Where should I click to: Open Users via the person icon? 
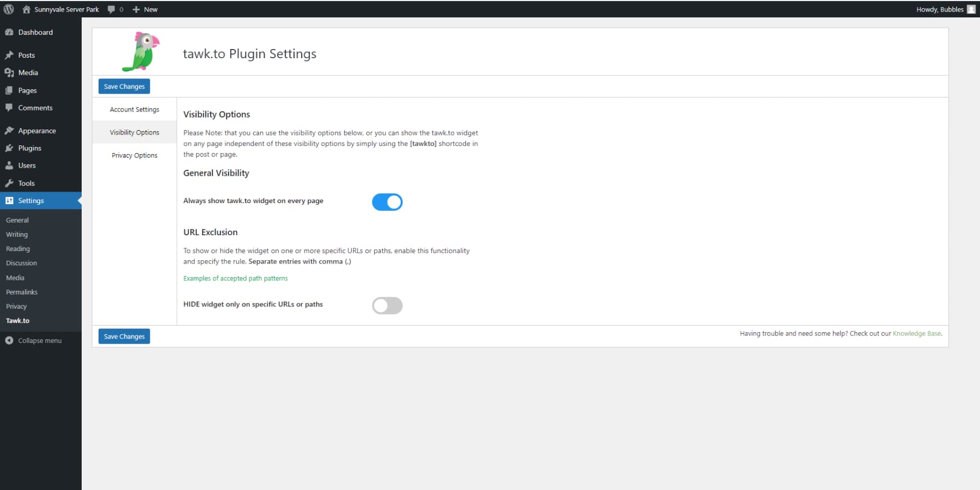pyautogui.click(x=9, y=165)
